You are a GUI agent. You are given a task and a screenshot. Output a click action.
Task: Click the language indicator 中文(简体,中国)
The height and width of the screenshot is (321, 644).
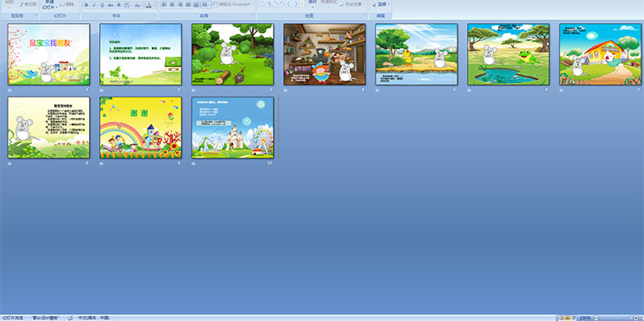tap(94, 318)
